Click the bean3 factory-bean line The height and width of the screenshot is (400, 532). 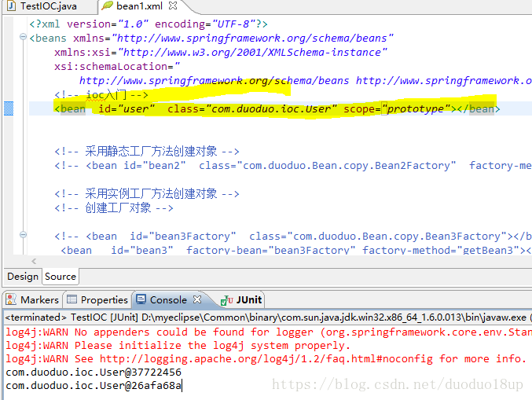295,251
